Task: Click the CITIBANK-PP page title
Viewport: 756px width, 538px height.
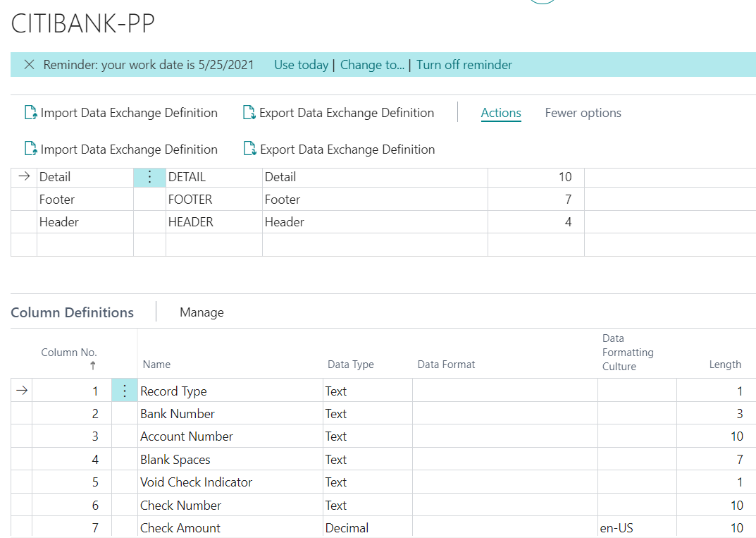Action: [x=82, y=23]
